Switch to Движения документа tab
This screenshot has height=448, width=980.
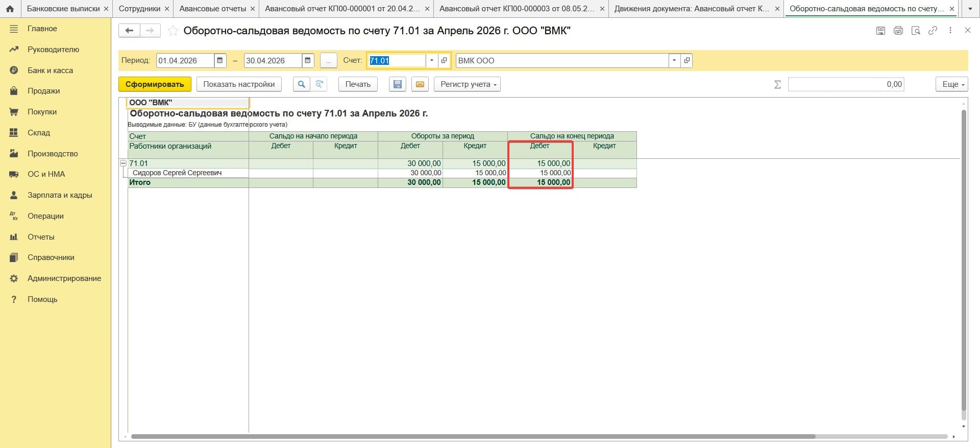click(x=691, y=9)
